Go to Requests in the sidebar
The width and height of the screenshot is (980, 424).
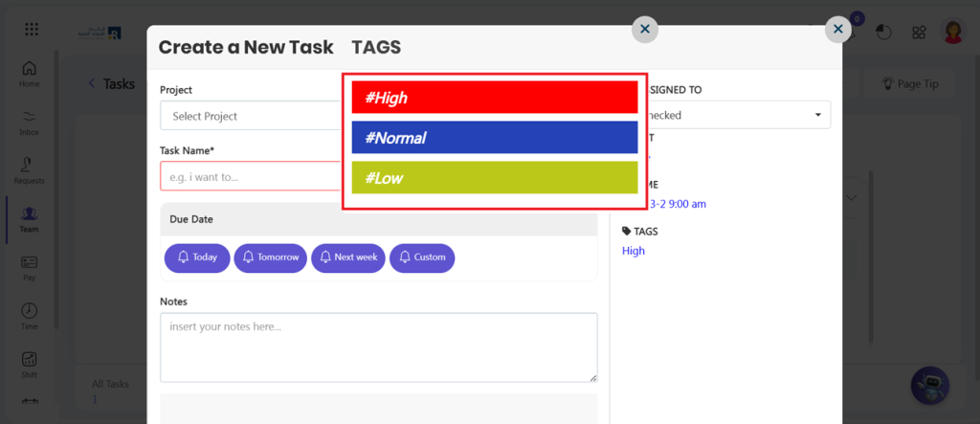click(x=30, y=170)
